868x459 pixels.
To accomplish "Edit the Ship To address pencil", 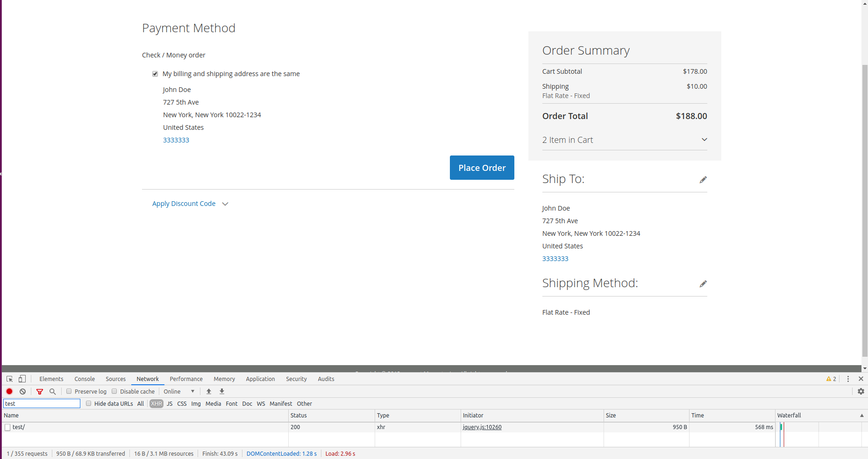I will 703,180.
